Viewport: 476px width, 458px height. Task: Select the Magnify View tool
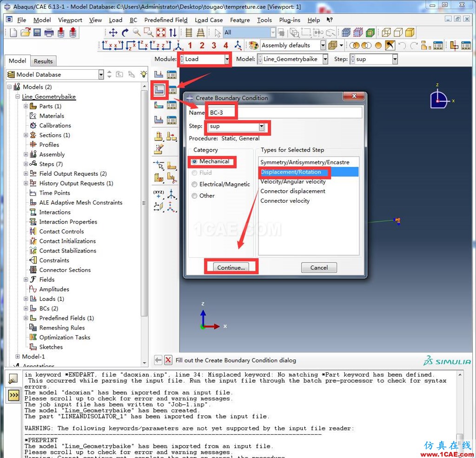(137, 32)
